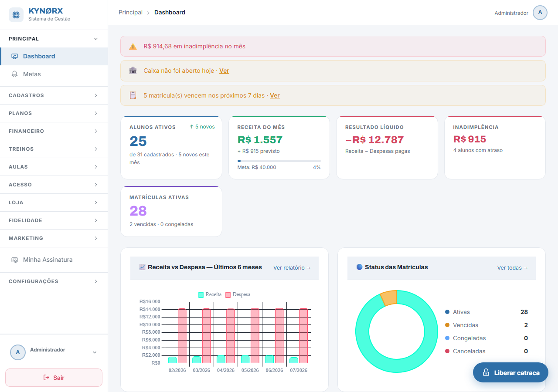Expand the AULAS section

pyautogui.click(x=54, y=167)
